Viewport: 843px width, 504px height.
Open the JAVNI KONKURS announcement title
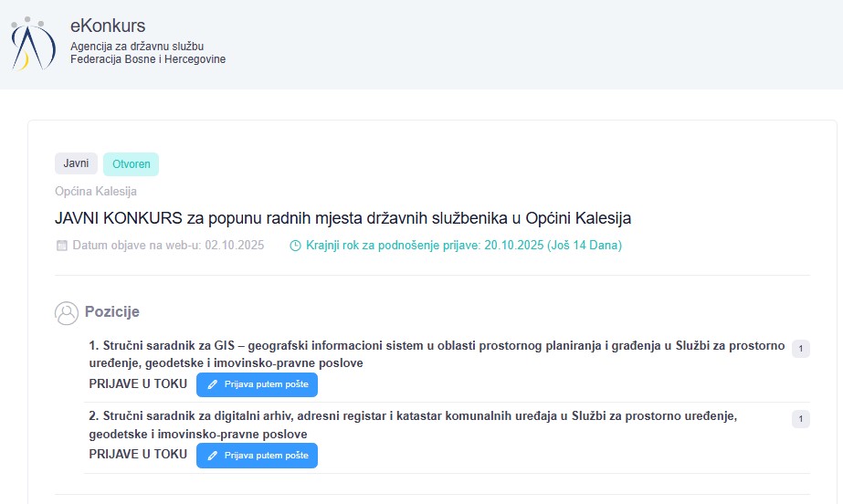[342, 218]
